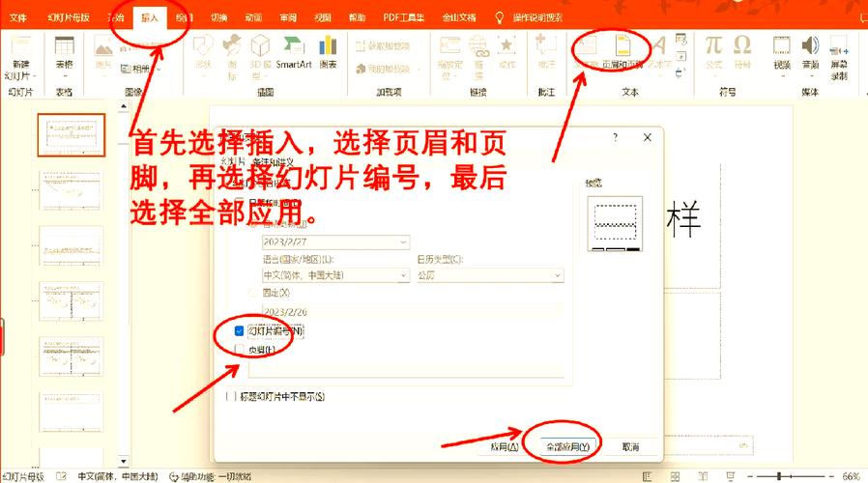
Task: Switch to slide sorter view icon
Action: (x=675, y=476)
